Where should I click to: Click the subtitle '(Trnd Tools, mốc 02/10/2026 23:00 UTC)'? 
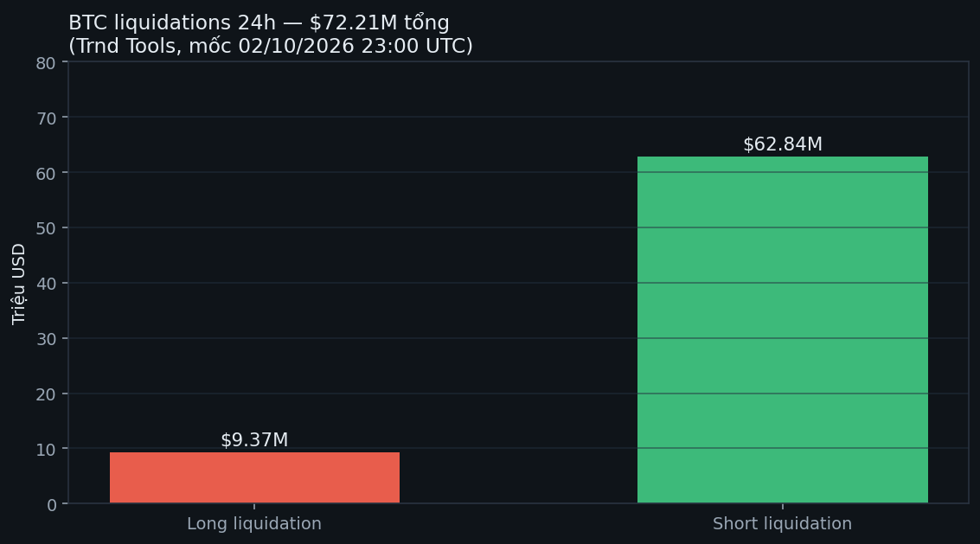point(271,46)
